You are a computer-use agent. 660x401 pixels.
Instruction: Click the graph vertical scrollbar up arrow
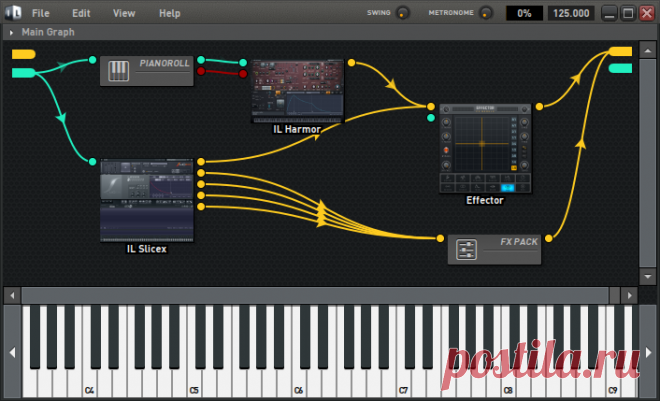click(647, 50)
